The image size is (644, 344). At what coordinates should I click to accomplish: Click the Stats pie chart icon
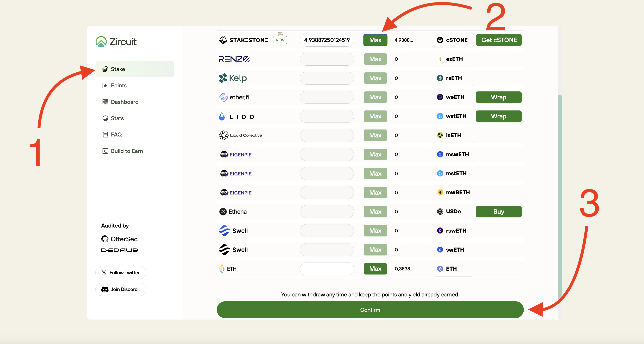click(x=105, y=118)
